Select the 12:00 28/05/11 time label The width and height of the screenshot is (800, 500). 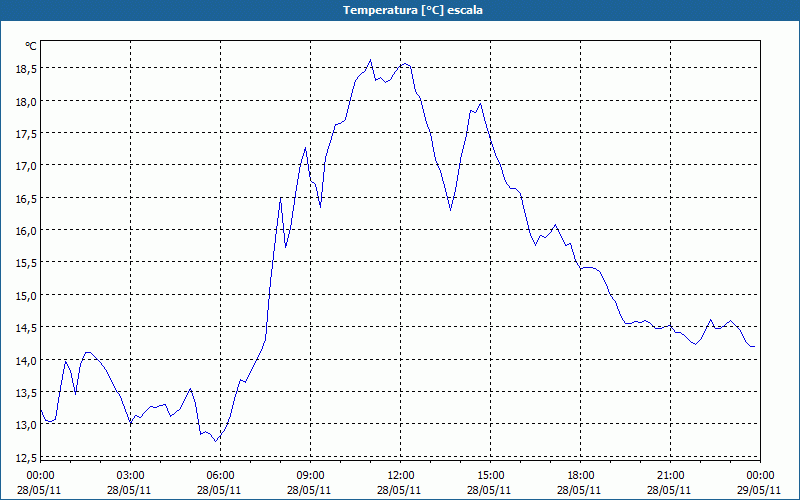coord(399,483)
